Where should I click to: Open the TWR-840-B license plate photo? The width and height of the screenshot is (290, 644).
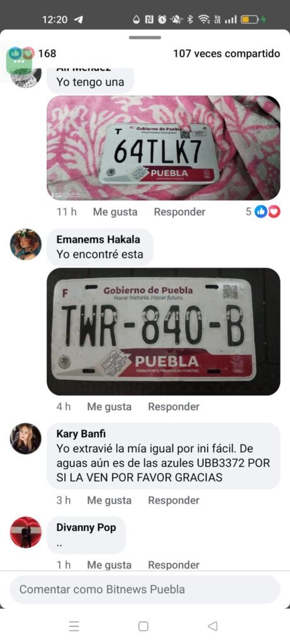[x=164, y=331]
